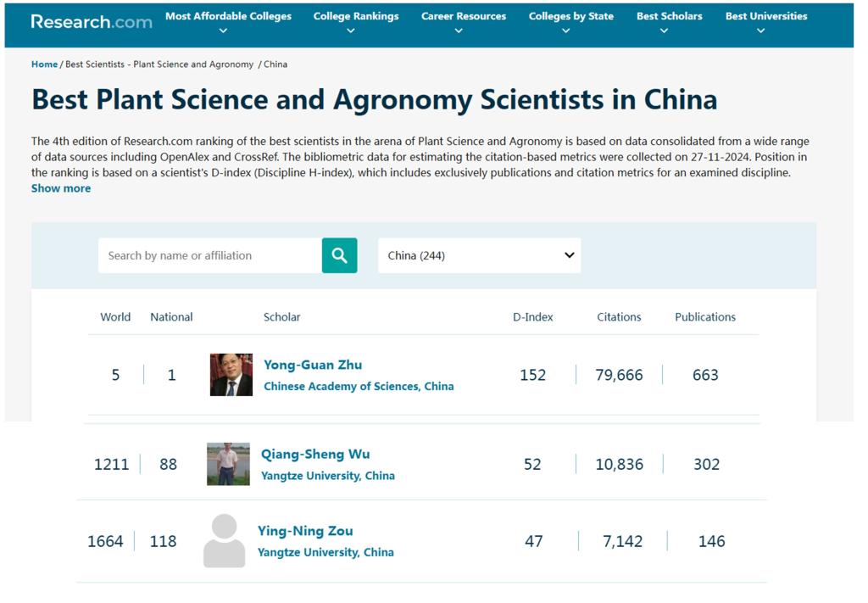Open the Yong-Guan Zhu scholar link
This screenshot has width=868, height=603.
(x=313, y=365)
